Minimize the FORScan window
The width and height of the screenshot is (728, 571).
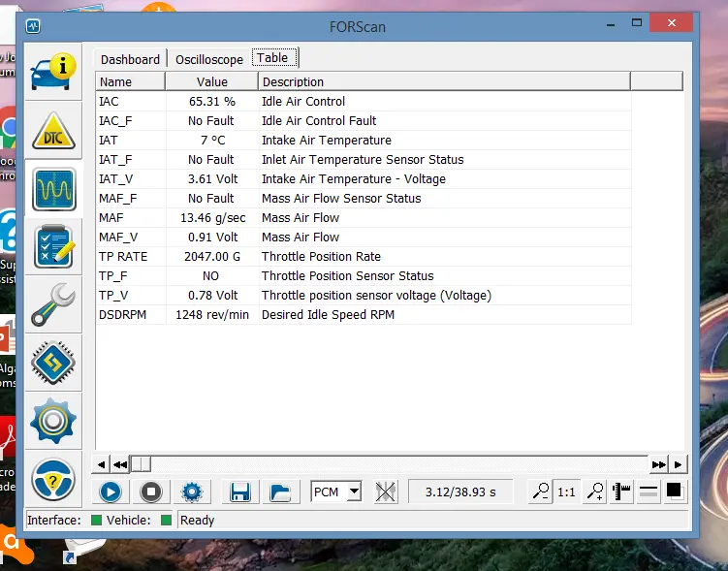point(611,24)
